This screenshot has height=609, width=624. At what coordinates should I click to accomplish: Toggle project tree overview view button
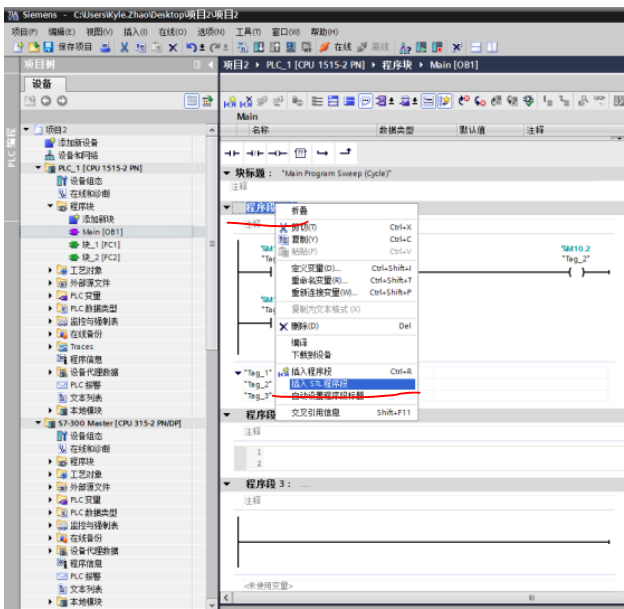[191, 101]
